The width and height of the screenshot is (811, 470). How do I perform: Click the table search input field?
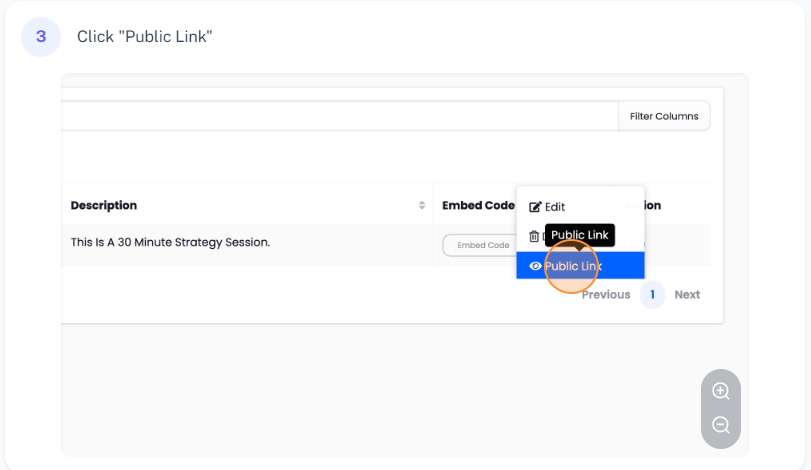click(340, 116)
